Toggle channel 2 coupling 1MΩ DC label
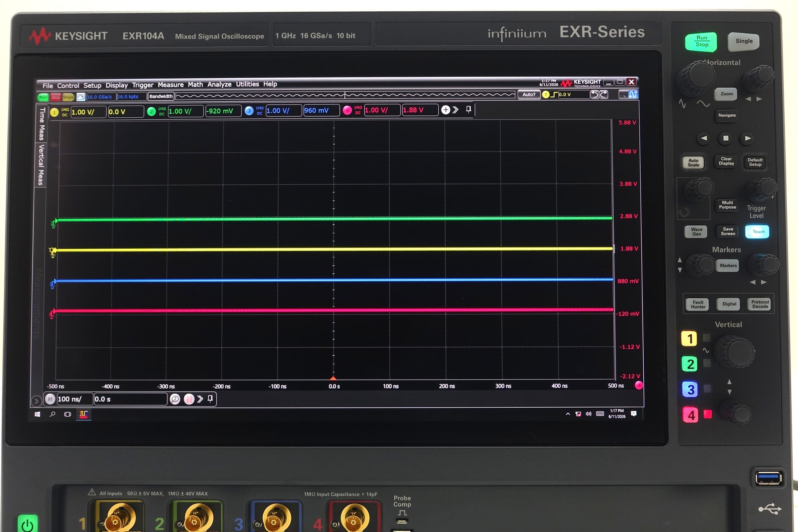Screen dimensions: 798x532 tap(162, 111)
